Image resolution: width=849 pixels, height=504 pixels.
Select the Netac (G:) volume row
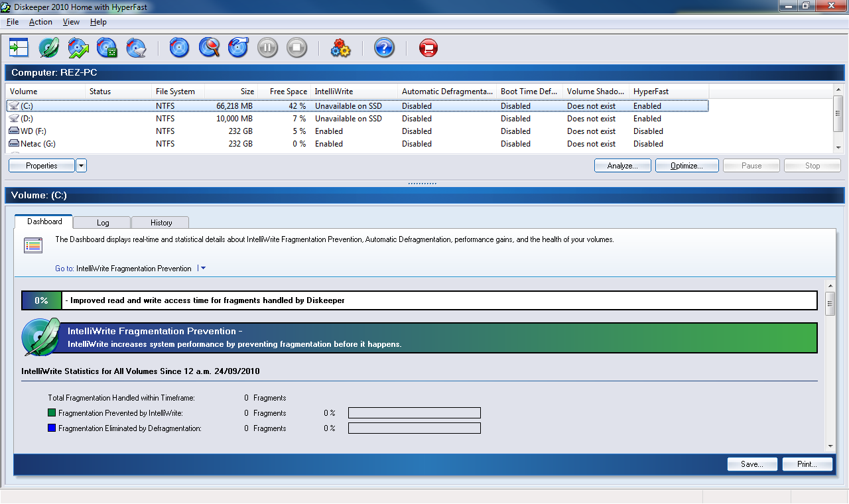[x=358, y=144]
